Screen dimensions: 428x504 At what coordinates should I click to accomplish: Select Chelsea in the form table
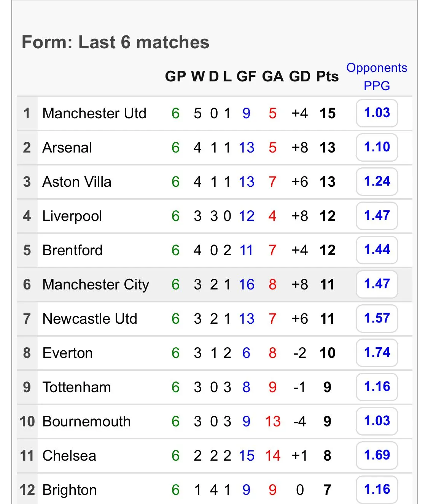click(x=69, y=456)
